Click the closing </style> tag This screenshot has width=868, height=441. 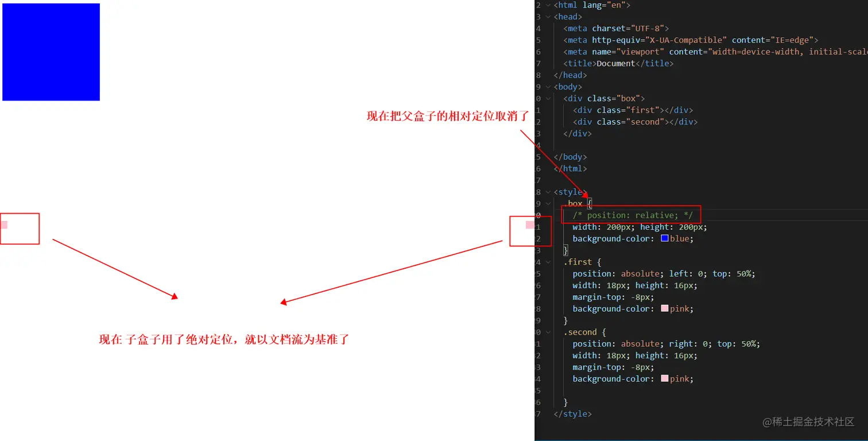(x=572, y=413)
